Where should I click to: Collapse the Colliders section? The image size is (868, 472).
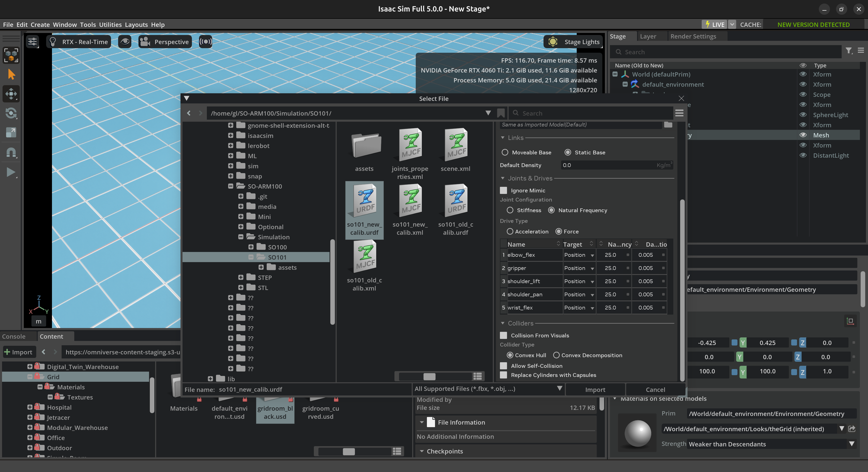click(503, 323)
